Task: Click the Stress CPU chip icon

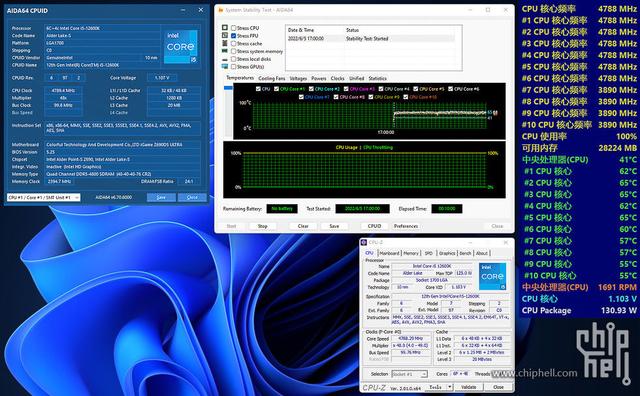Action: 225,27
